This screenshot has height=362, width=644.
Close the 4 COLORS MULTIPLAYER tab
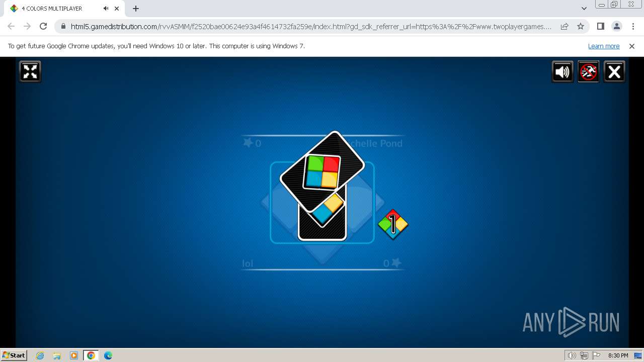[117, 9]
